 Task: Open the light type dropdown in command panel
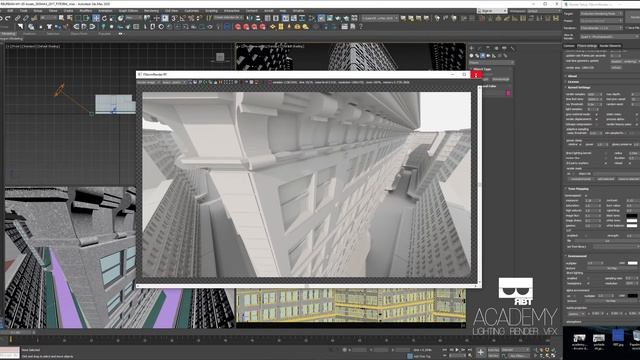pos(491,63)
